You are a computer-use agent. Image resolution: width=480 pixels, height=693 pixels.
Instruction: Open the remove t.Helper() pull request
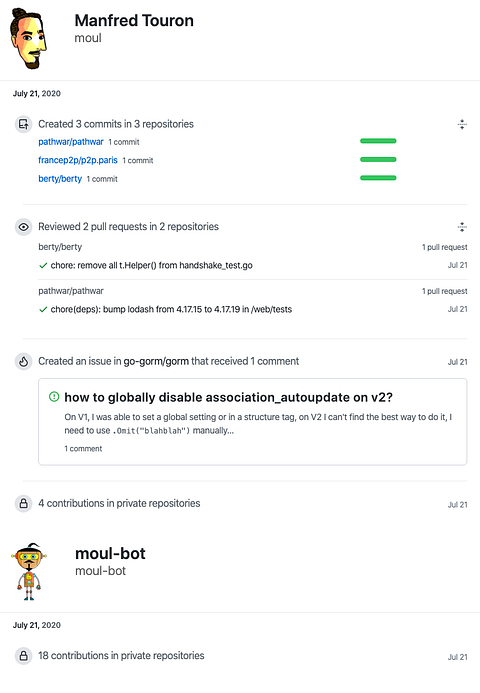coord(152,265)
